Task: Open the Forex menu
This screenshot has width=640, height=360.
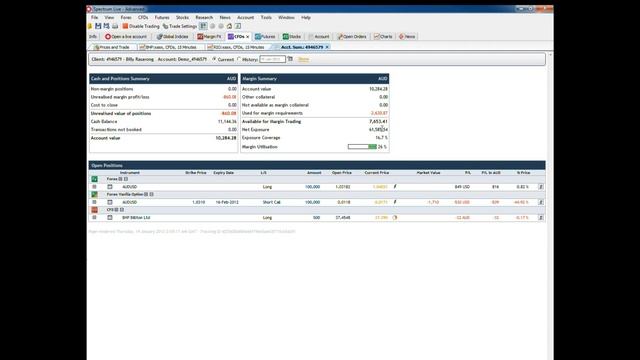Action: [126, 18]
